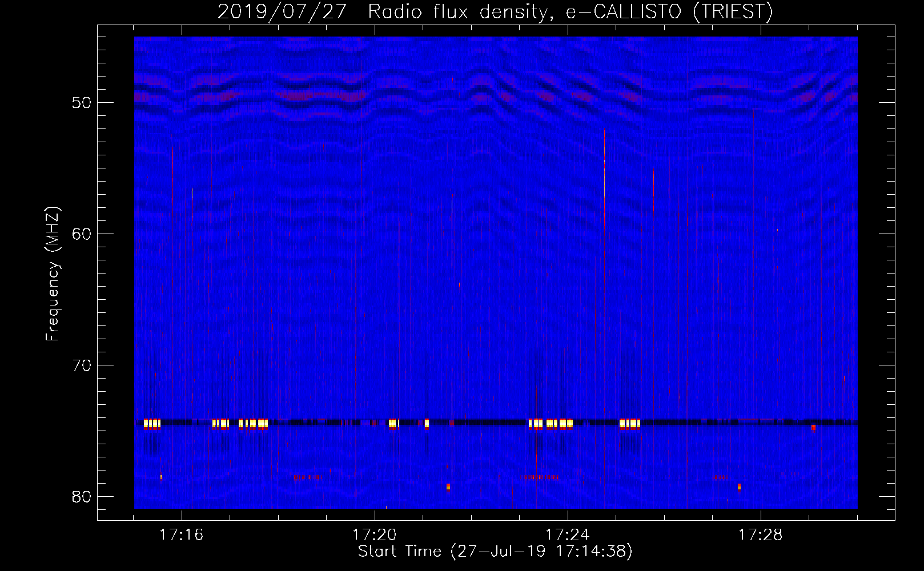Screen dimensions: 924x571
Task: Click the '60' frequency tick label
Action: coord(82,234)
